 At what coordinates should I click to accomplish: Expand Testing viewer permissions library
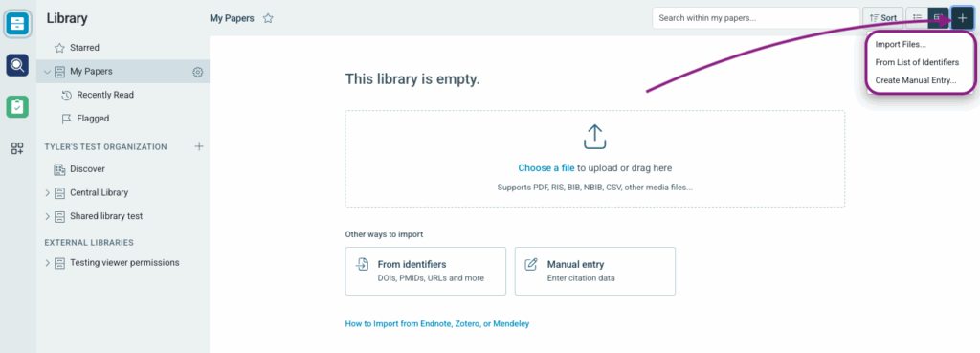[47, 263]
